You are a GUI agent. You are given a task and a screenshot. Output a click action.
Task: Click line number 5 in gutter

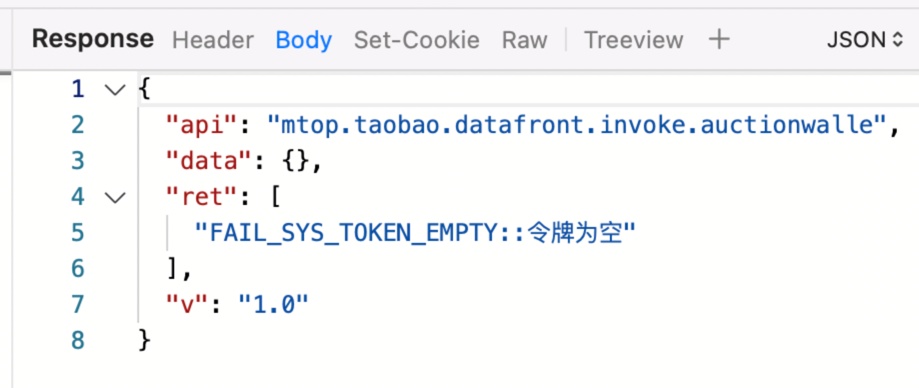point(78,233)
